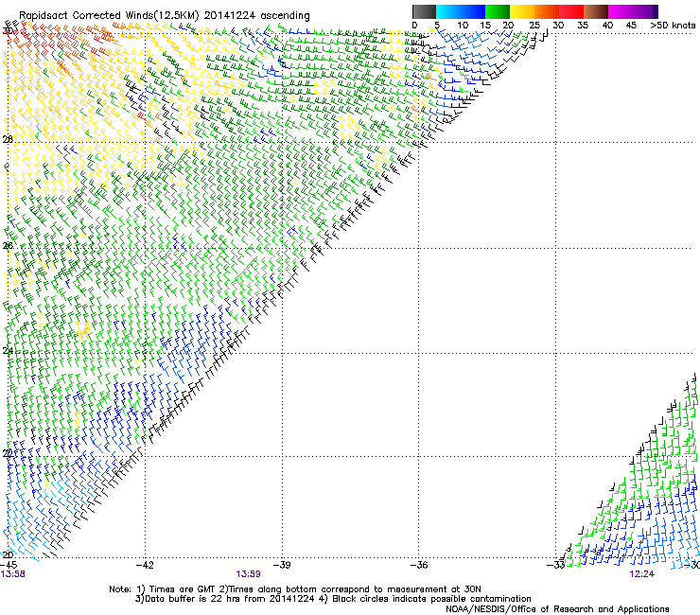Click the '24' latitude axis label
Screen dimensions: 700x615
tap(8, 351)
